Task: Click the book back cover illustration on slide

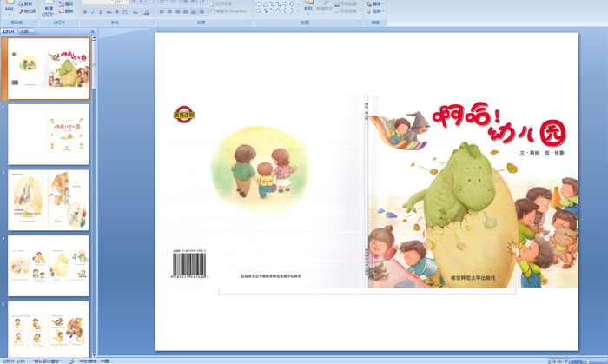Action: click(260, 169)
